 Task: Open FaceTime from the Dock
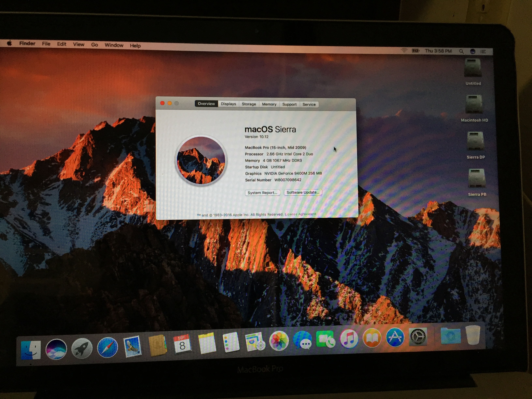325,339
